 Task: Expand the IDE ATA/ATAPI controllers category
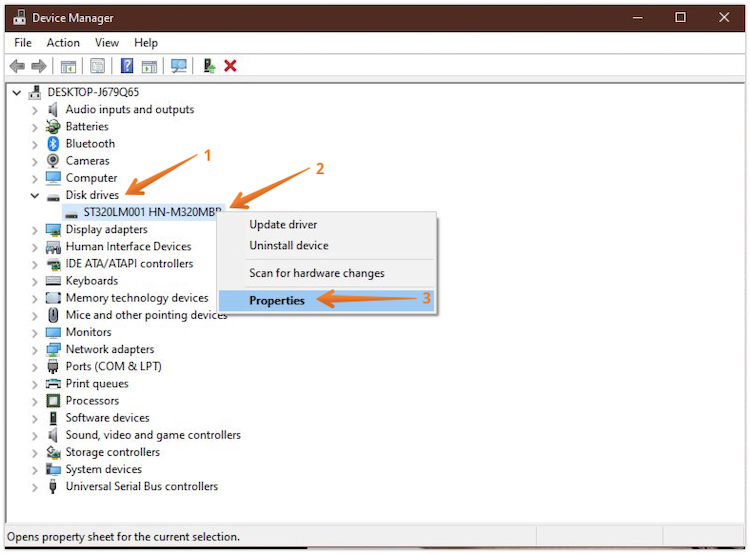tap(34, 264)
